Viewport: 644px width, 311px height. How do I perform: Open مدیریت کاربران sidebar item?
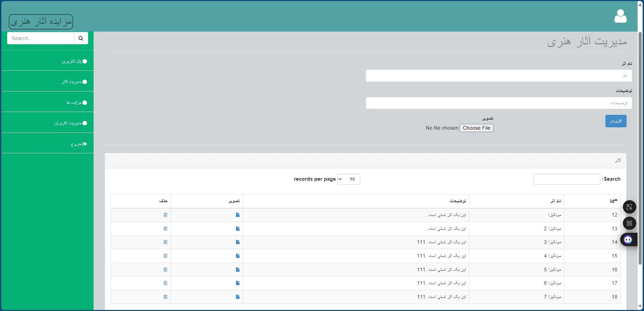coord(70,123)
